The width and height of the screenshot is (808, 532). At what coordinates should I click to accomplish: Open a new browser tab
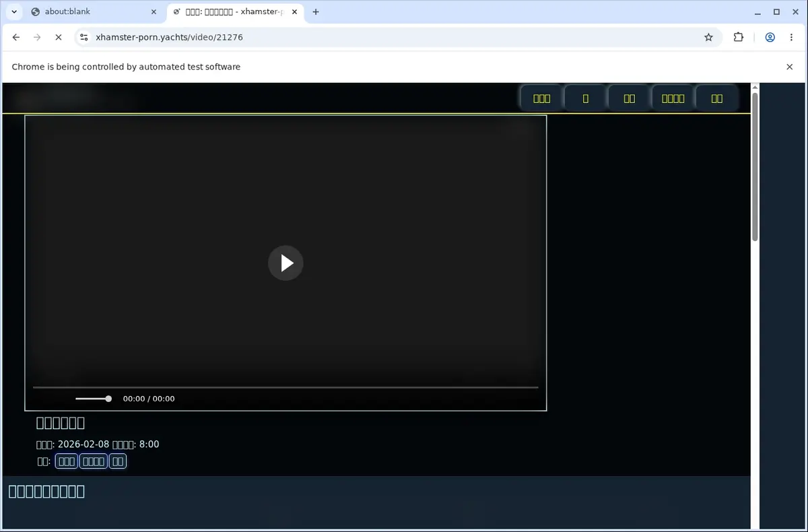click(316, 11)
